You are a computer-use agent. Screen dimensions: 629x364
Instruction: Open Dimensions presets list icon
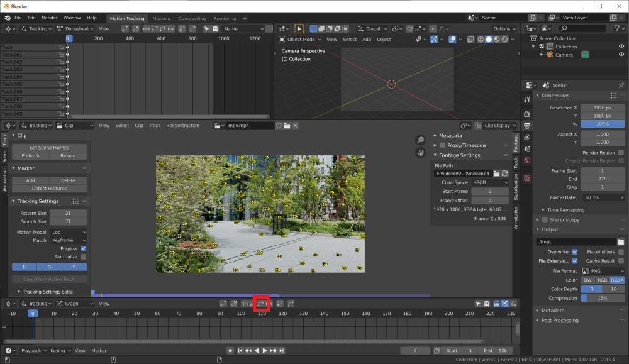click(613, 96)
